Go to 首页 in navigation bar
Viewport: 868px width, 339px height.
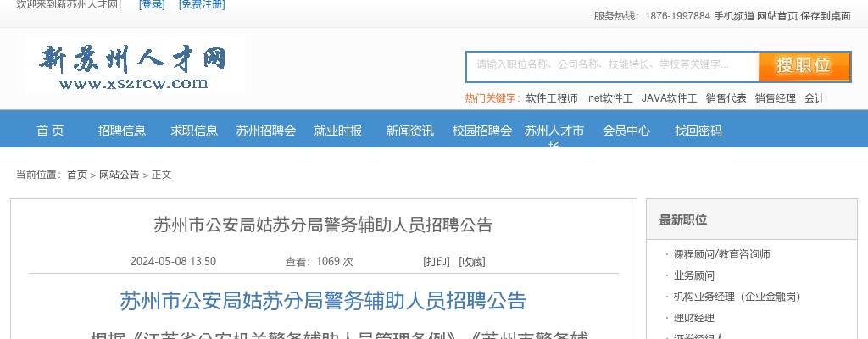tap(50, 131)
